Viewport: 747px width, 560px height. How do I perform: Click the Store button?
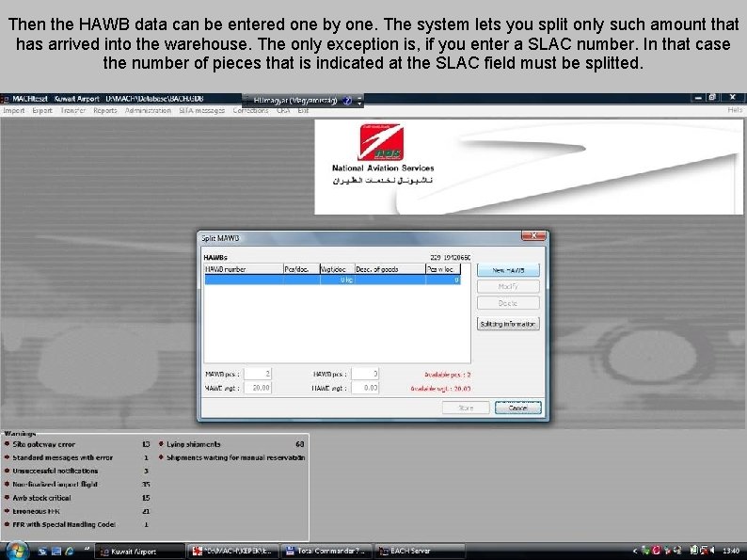pos(466,408)
